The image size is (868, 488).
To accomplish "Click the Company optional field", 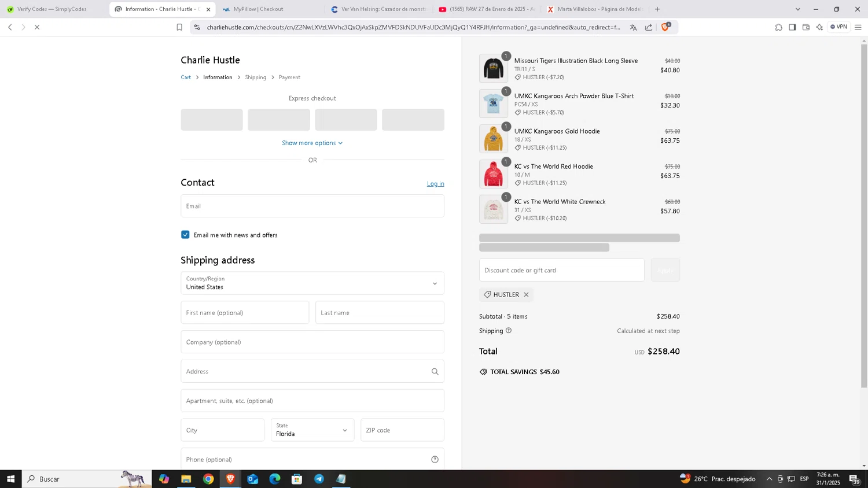I will (312, 342).
